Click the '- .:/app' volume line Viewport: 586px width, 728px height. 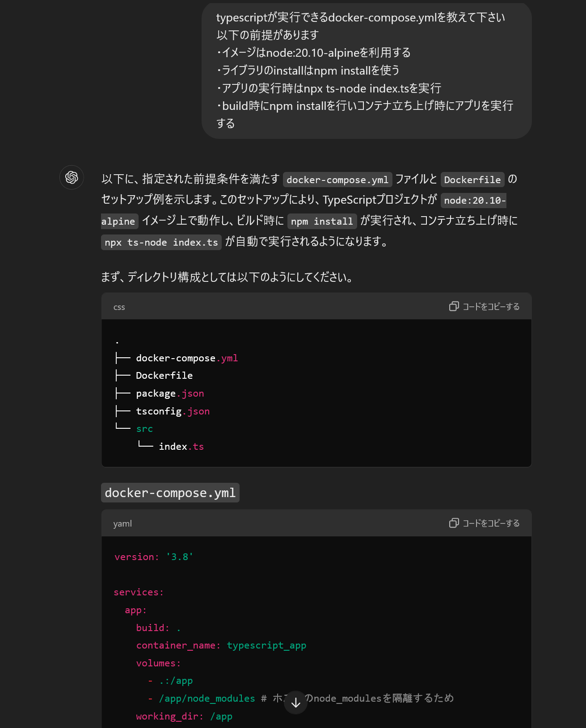coord(170,681)
